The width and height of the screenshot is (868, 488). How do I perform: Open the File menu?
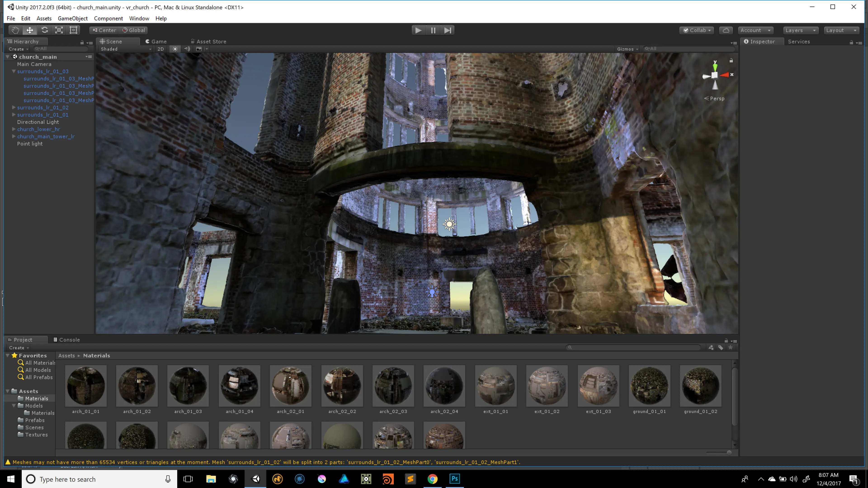click(x=11, y=19)
